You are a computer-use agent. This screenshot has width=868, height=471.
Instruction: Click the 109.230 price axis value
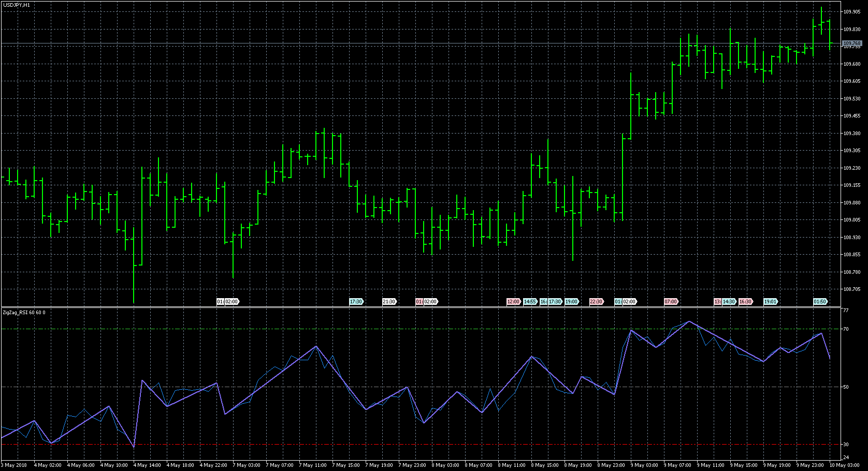(x=852, y=168)
